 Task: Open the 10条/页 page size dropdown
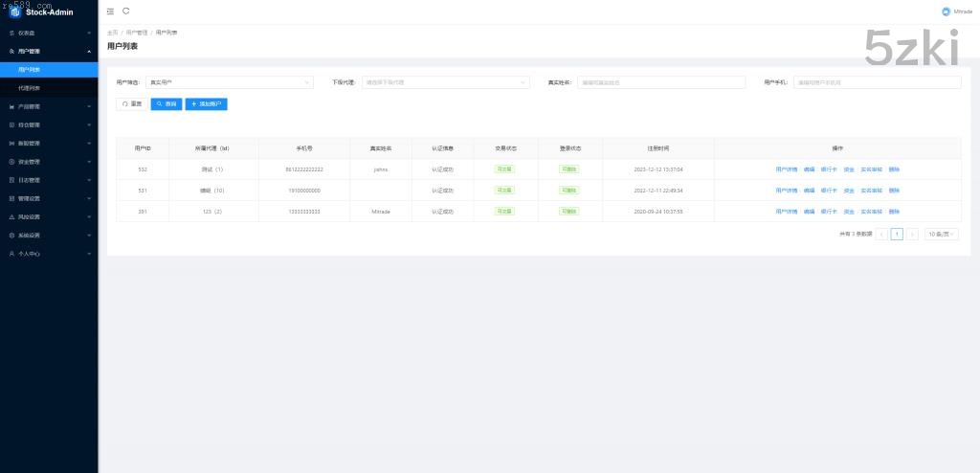pyautogui.click(x=941, y=234)
